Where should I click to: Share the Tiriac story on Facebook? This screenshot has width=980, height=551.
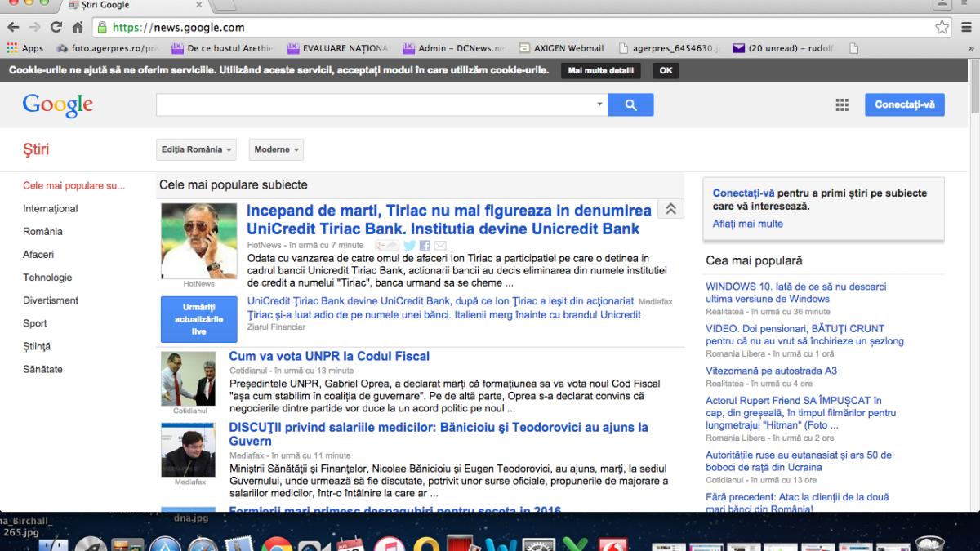[x=425, y=246]
